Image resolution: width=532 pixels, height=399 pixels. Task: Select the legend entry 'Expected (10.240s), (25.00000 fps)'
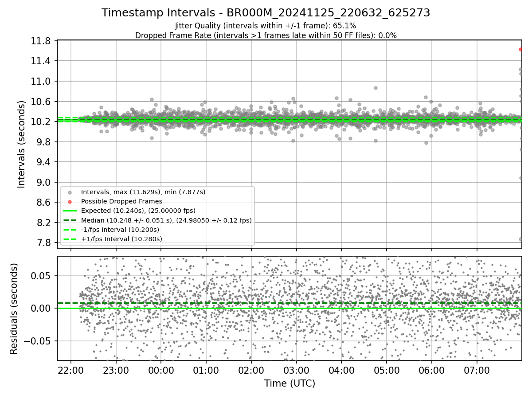[138, 211]
